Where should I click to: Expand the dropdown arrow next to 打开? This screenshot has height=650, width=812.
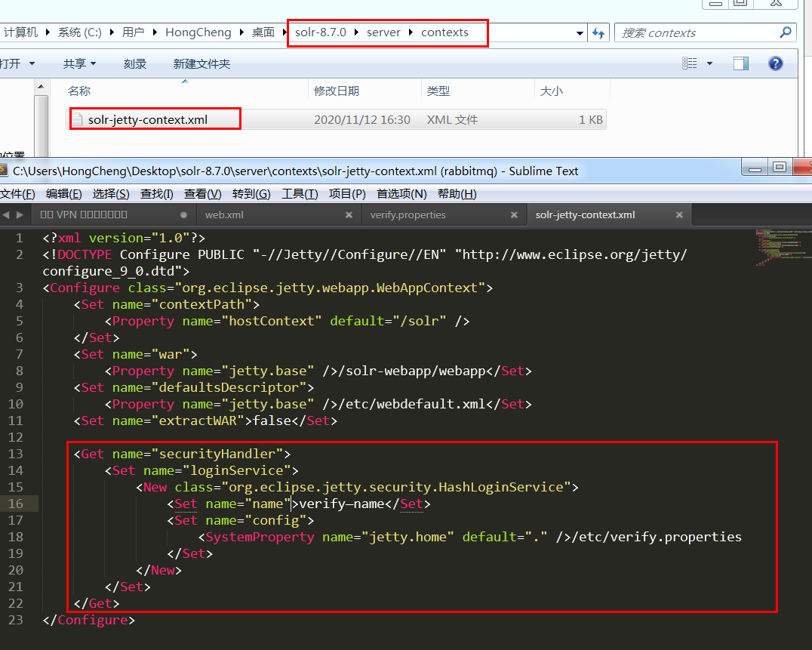pos(32,63)
